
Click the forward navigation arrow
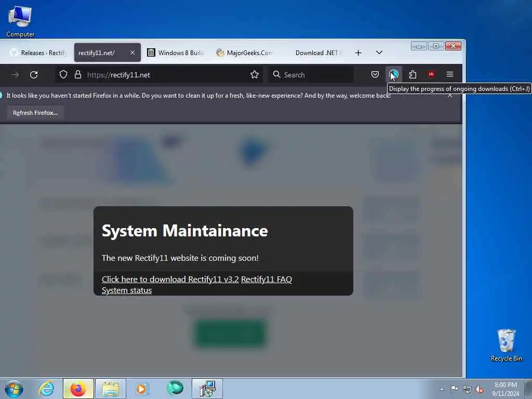coord(15,75)
